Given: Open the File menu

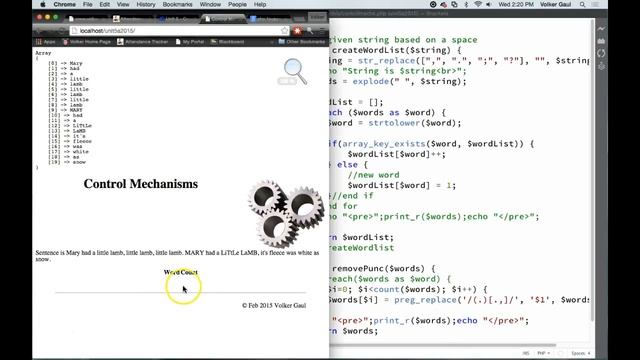Looking at the screenshot, I should pos(87,4).
